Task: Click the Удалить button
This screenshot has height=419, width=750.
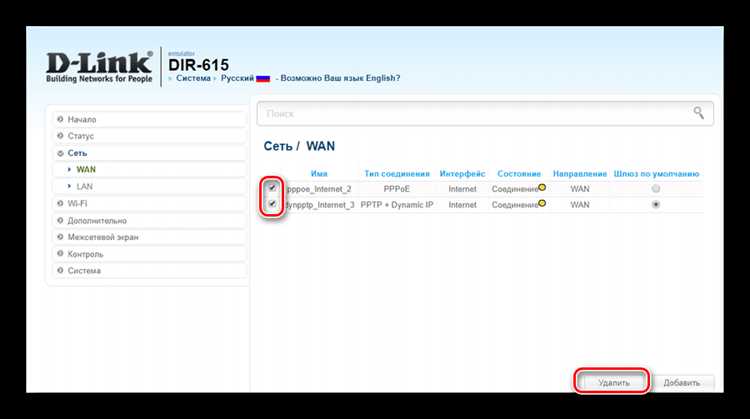Action: 614,383
